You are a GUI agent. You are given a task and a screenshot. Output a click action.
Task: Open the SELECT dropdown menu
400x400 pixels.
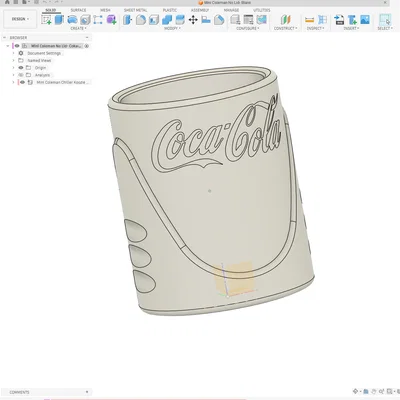coord(385,29)
